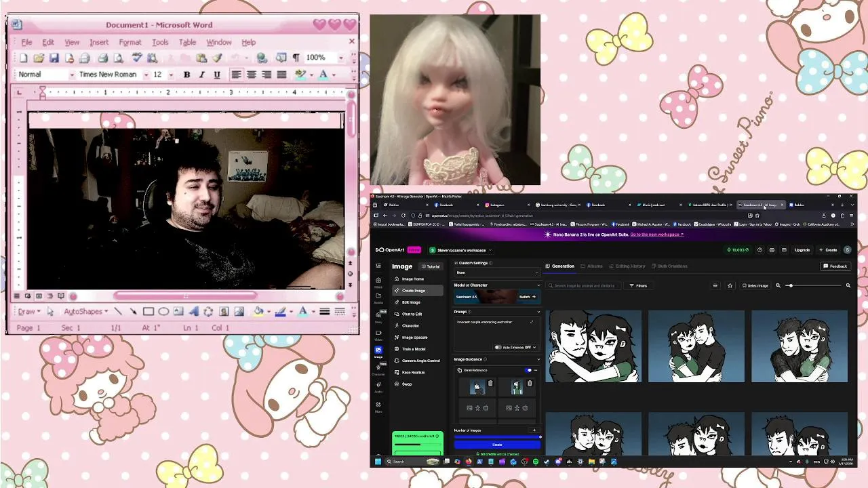Image resolution: width=868 pixels, height=488 pixels.
Task: Open the Times New Roman font dropdown
Action: [x=145, y=75]
